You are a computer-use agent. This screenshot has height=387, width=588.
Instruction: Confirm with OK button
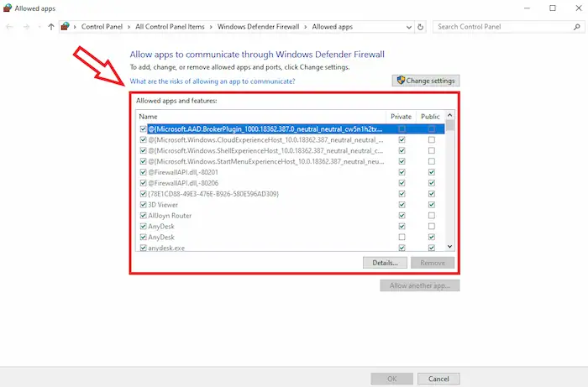pyautogui.click(x=392, y=379)
